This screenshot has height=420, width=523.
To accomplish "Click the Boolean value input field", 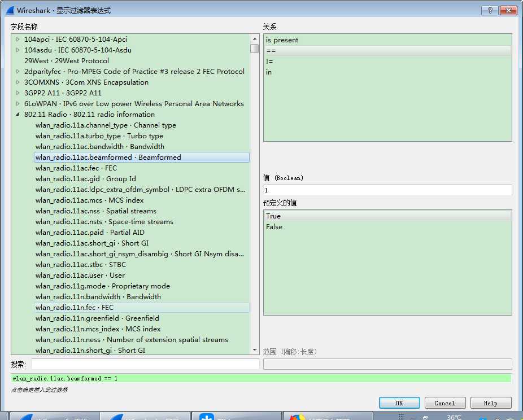I will [x=387, y=190].
